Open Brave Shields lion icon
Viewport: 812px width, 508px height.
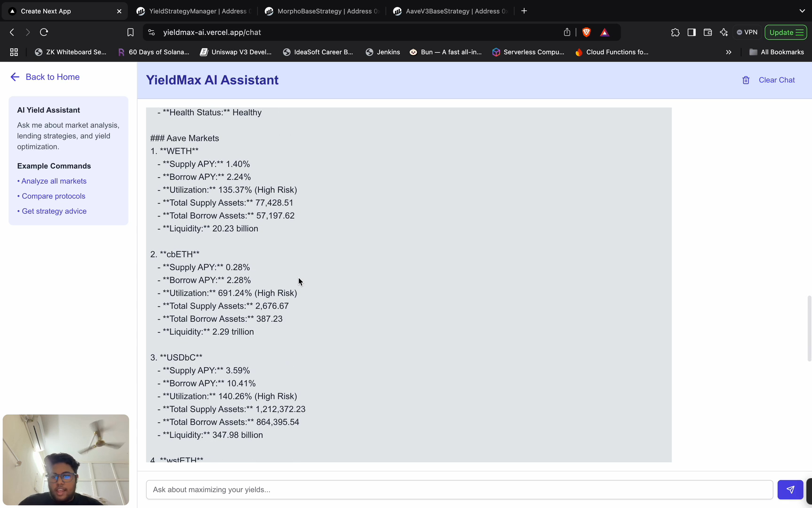point(586,32)
